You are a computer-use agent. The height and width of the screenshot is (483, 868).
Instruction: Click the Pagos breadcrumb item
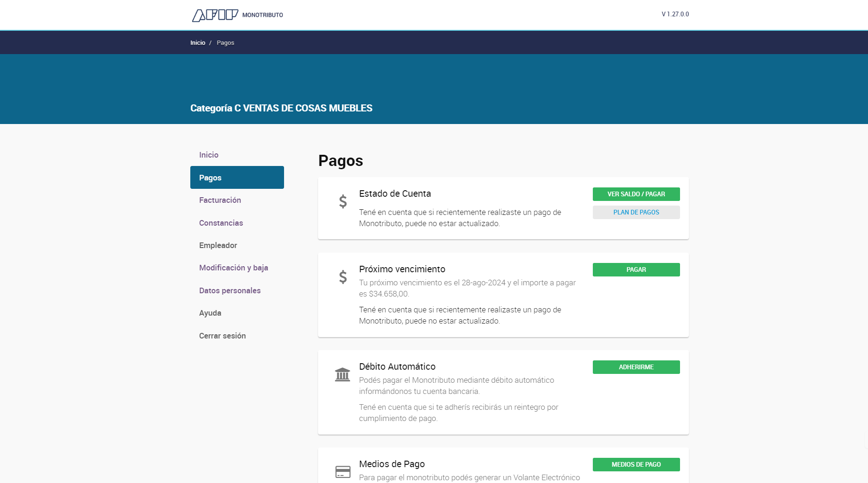pos(225,42)
